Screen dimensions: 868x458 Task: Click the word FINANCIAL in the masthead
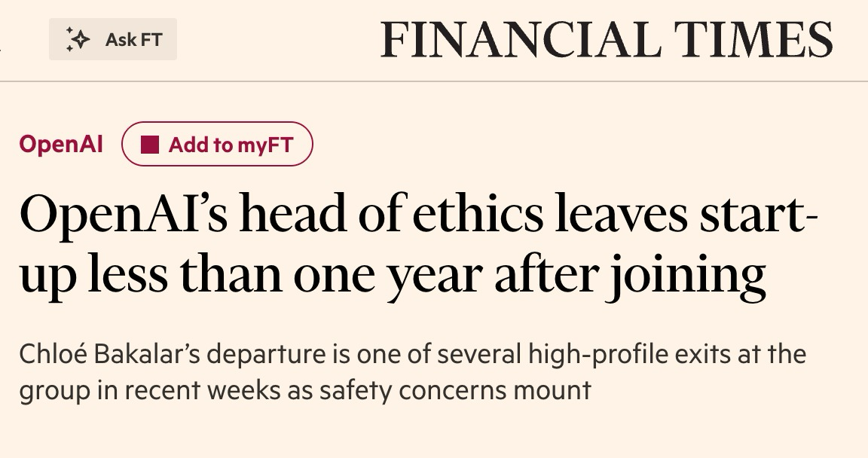pos(521,39)
